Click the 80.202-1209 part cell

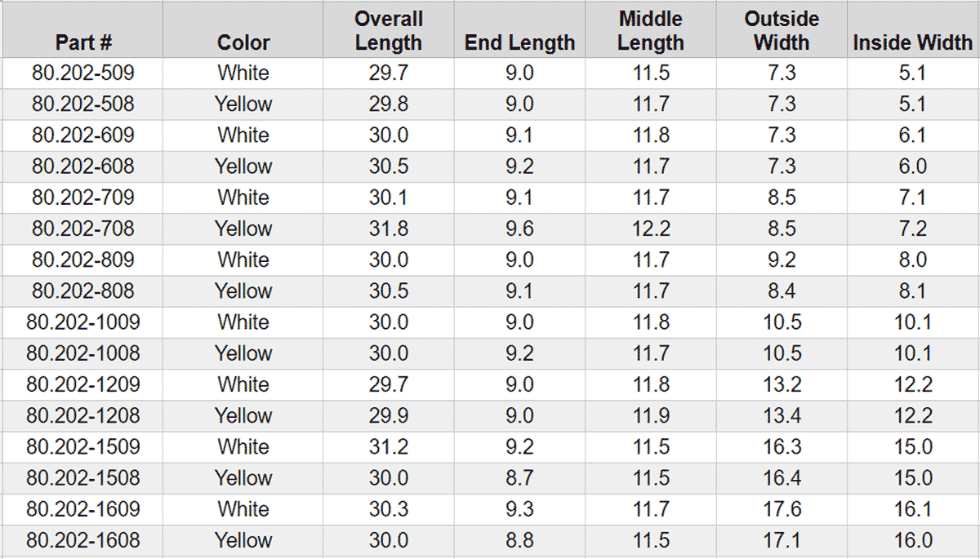click(x=82, y=385)
